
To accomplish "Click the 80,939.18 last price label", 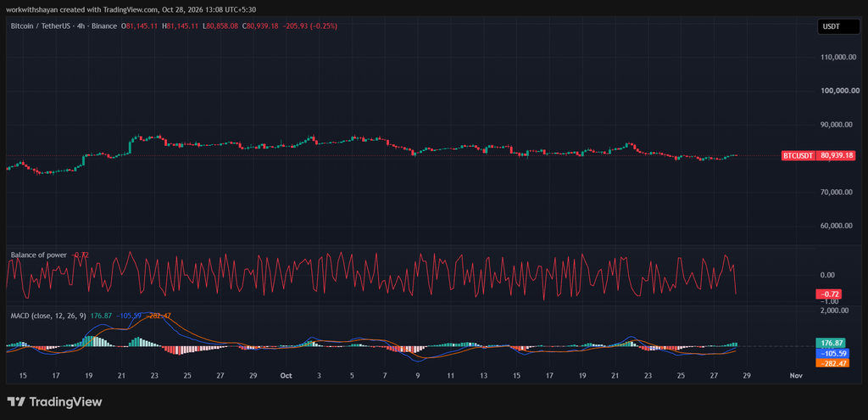I will tap(836, 156).
